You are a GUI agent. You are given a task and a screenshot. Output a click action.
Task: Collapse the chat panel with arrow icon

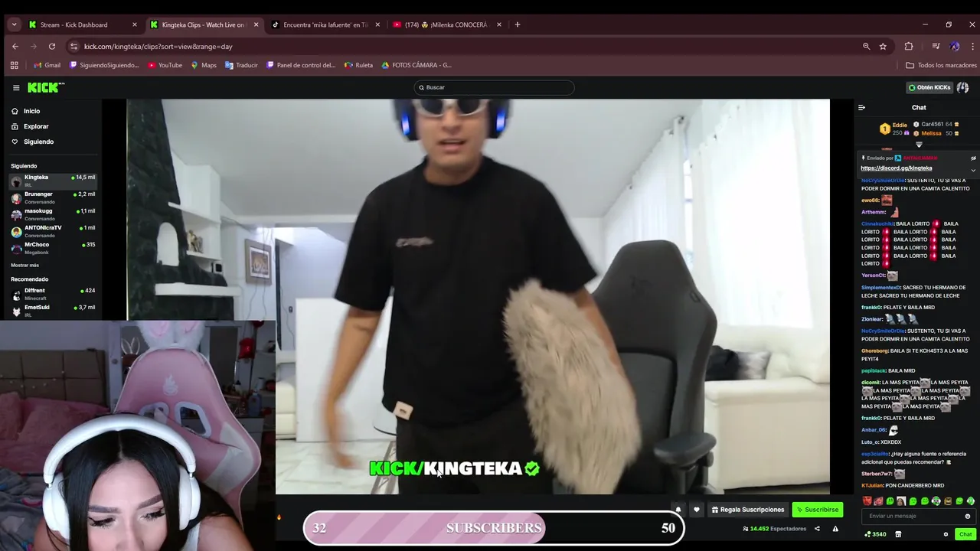[x=861, y=108]
